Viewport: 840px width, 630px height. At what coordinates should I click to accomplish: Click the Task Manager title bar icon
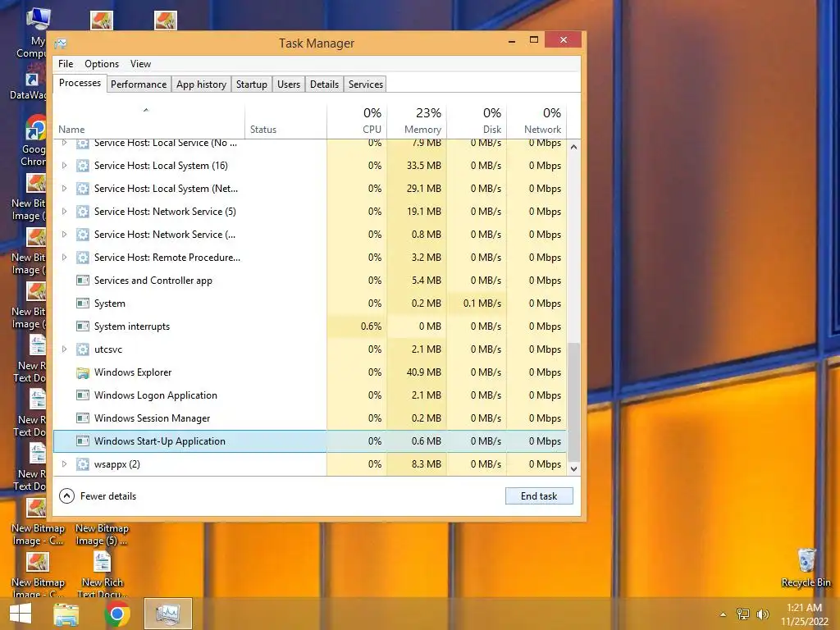[x=61, y=43]
